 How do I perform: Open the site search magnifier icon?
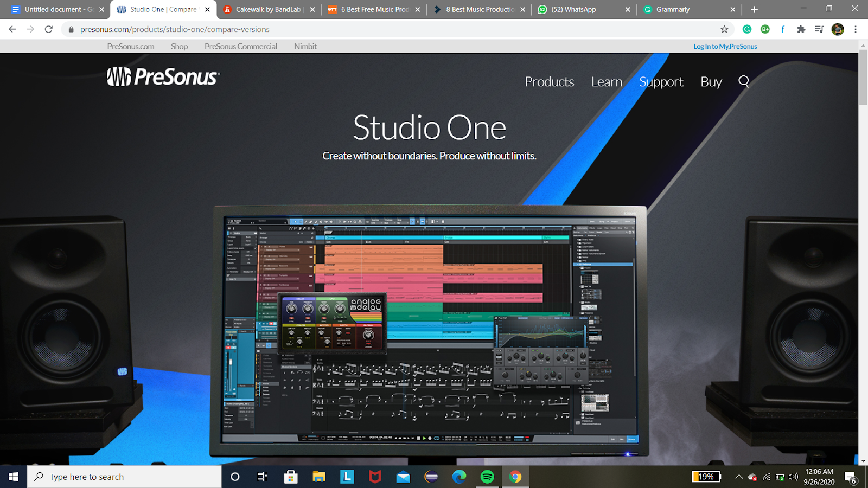(x=744, y=81)
